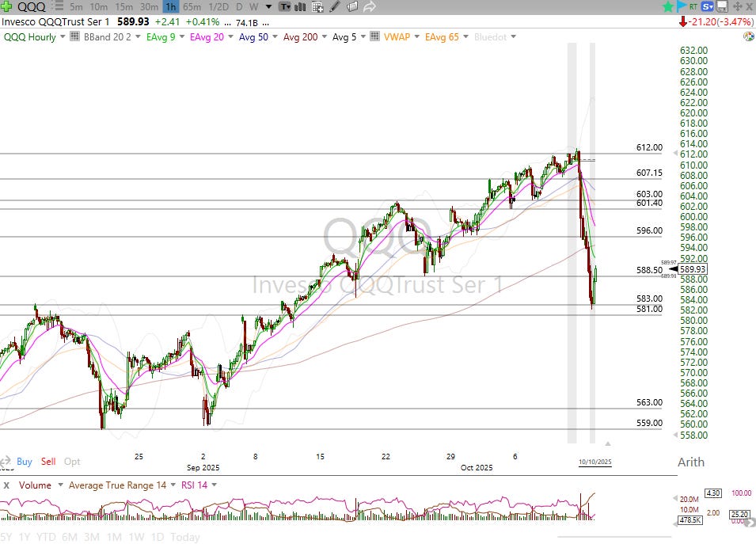Switch to the D daily timeframe

click(240, 7)
